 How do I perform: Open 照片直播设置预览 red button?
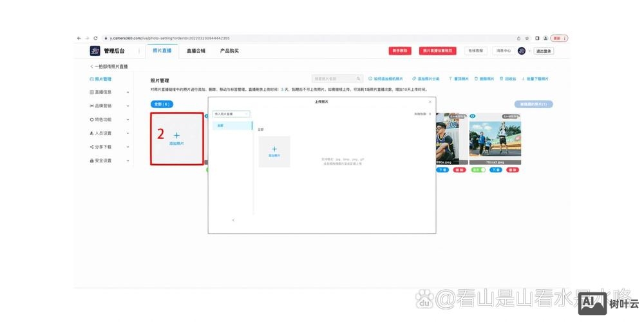point(437,51)
